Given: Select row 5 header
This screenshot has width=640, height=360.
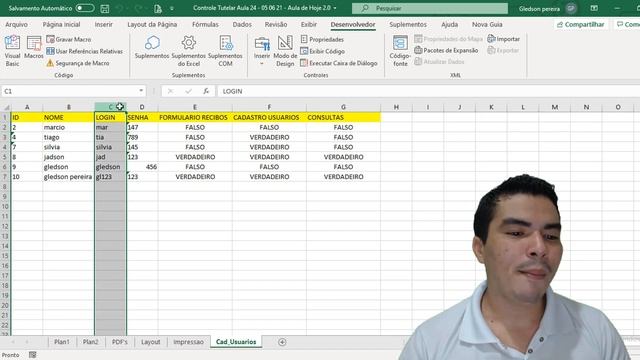Looking at the screenshot, I should tap(5, 157).
